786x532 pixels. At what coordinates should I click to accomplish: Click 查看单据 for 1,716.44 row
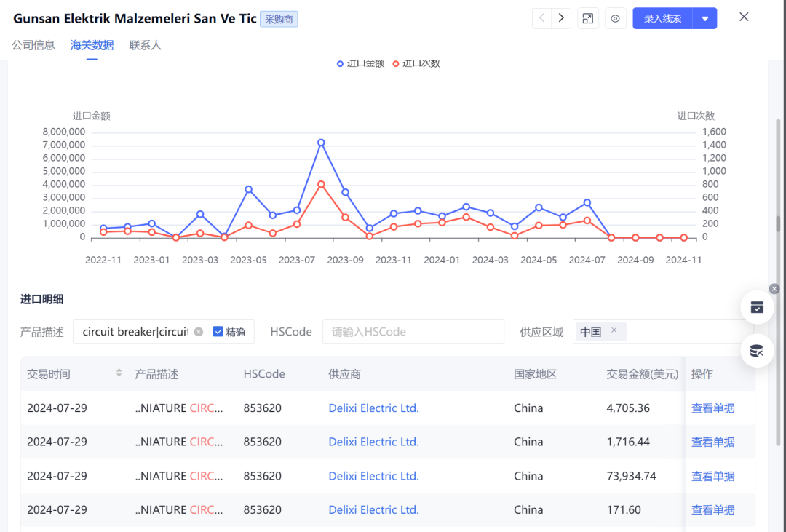click(712, 442)
